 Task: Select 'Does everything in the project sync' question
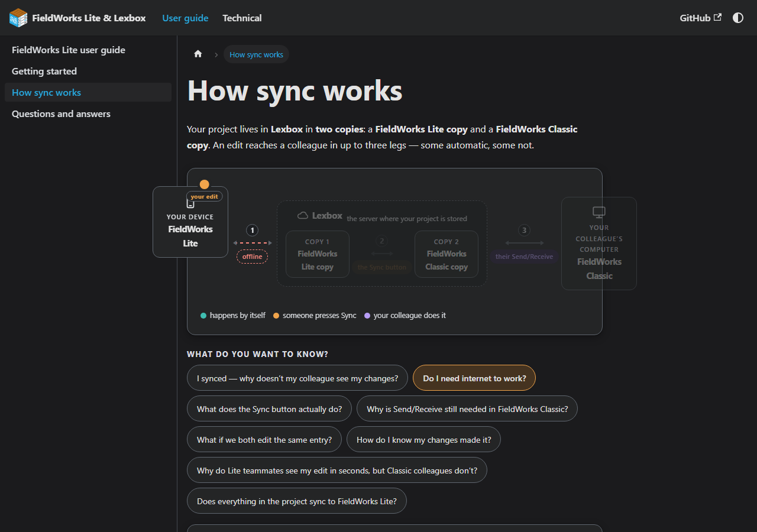click(x=297, y=501)
